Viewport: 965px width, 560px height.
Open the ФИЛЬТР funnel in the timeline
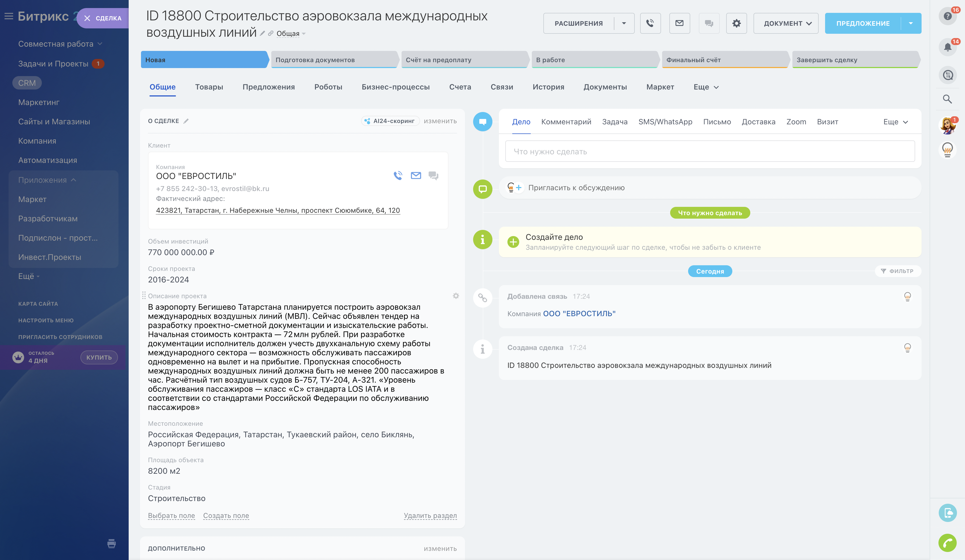click(898, 271)
